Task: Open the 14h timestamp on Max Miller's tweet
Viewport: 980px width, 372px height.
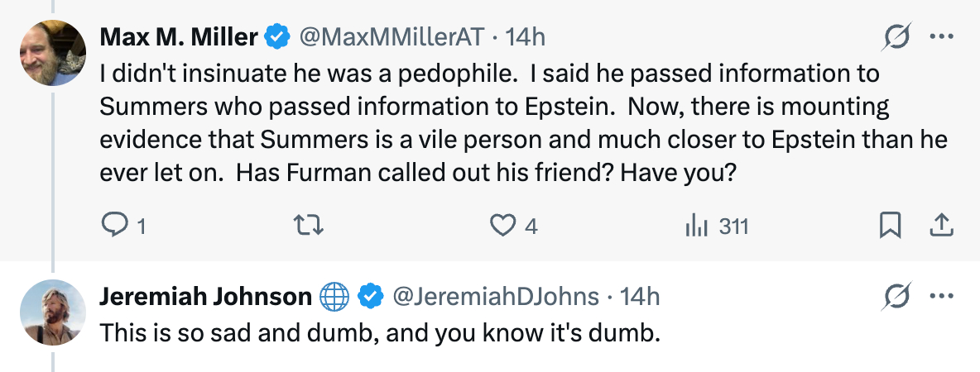Action: click(x=525, y=36)
